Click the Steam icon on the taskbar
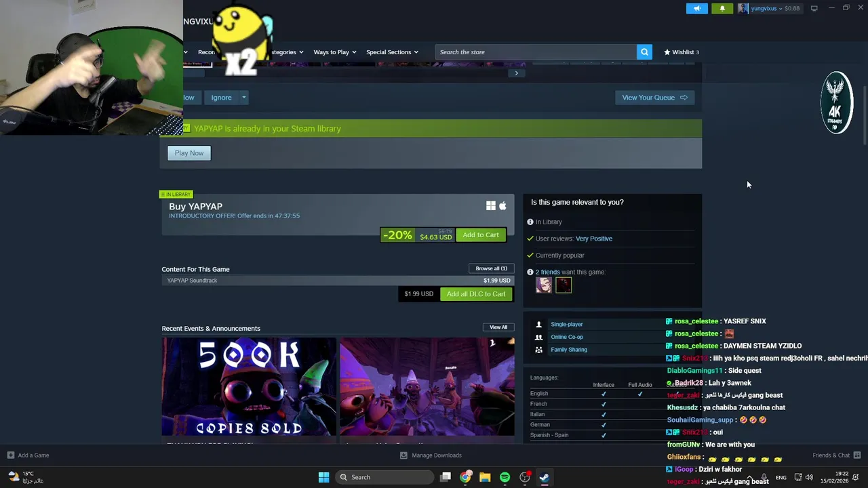This screenshot has height=488, width=868. (544, 477)
